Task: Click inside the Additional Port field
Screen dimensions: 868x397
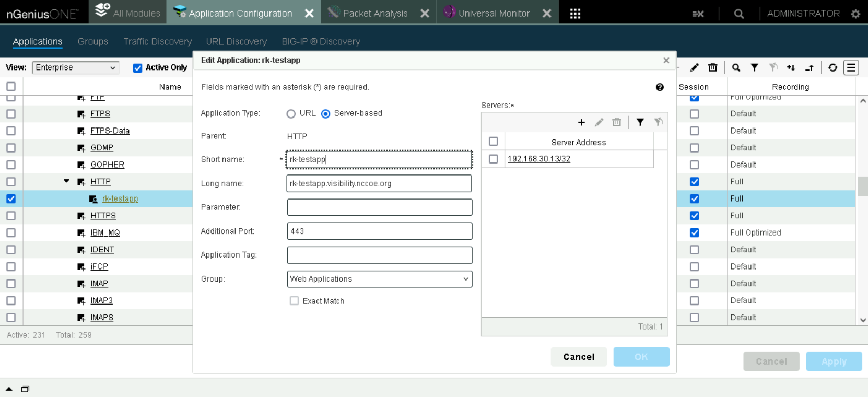Action: coord(379,231)
